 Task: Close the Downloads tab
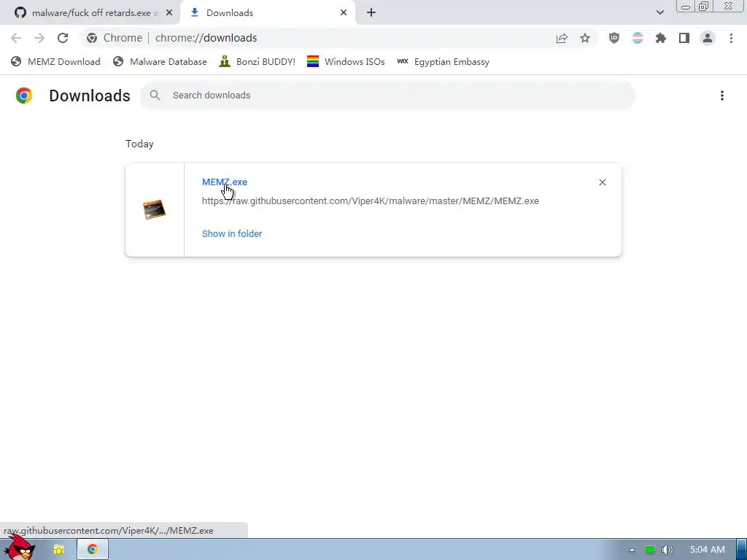click(344, 13)
